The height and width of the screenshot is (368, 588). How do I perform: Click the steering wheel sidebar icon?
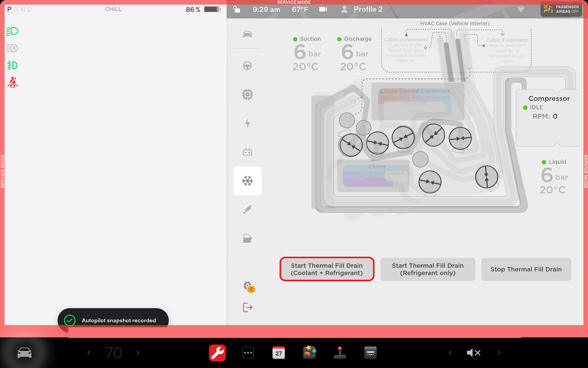coord(247,66)
